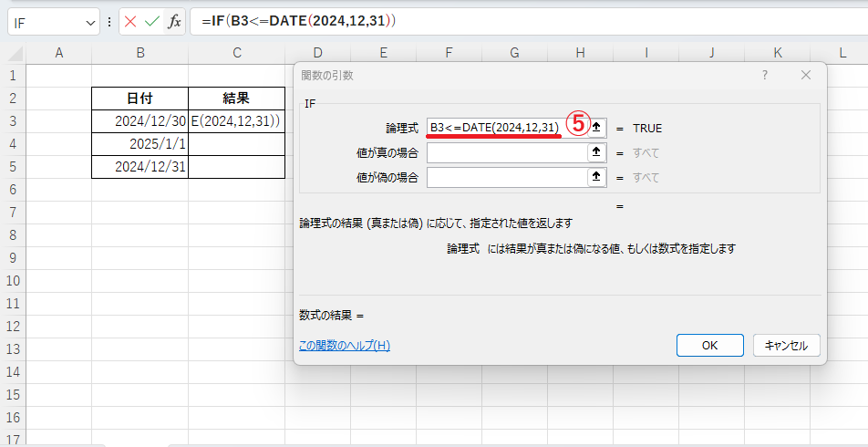Select row 1 header

(x=13, y=76)
